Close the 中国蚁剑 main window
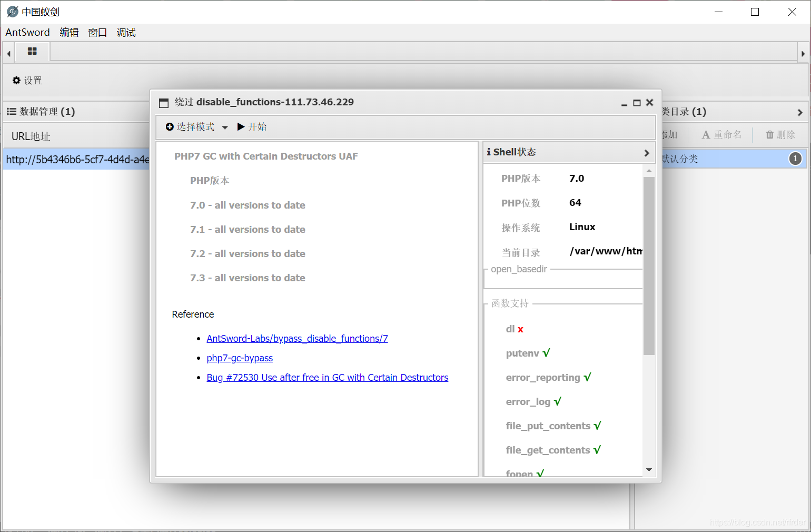This screenshot has width=811, height=532. pos(792,12)
